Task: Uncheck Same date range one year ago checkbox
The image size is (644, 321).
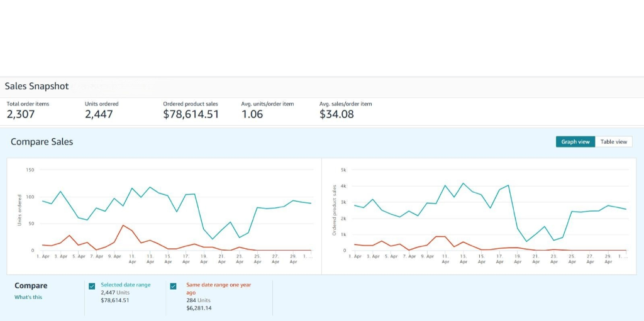Action: tap(174, 286)
